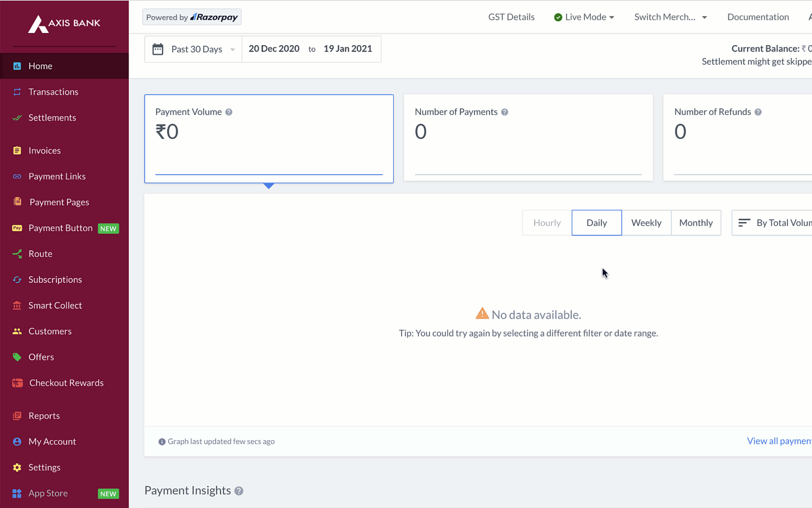Viewport: 812px width, 508px height.
Task: Open the Live Mode dropdown
Action: 584,17
